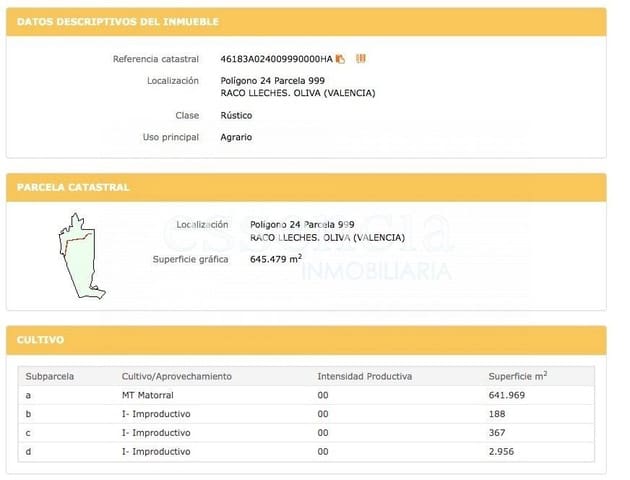Select subparcela a cell
This screenshot has width=630, height=480.
pos(28,395)
